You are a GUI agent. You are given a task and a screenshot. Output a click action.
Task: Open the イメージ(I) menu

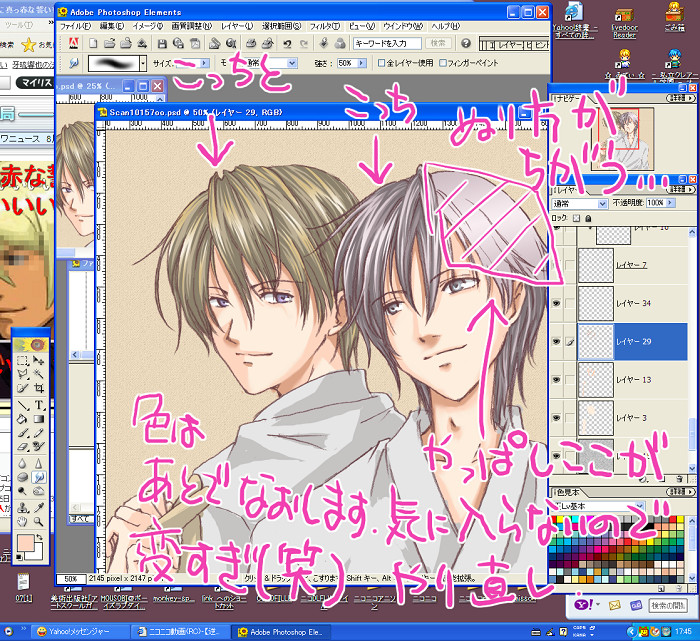point(148,26)
